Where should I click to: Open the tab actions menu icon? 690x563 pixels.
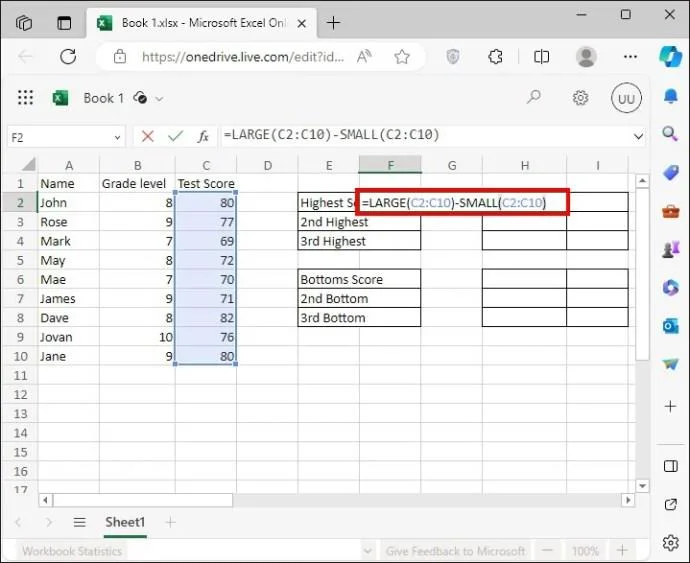(x=64, y=22)
